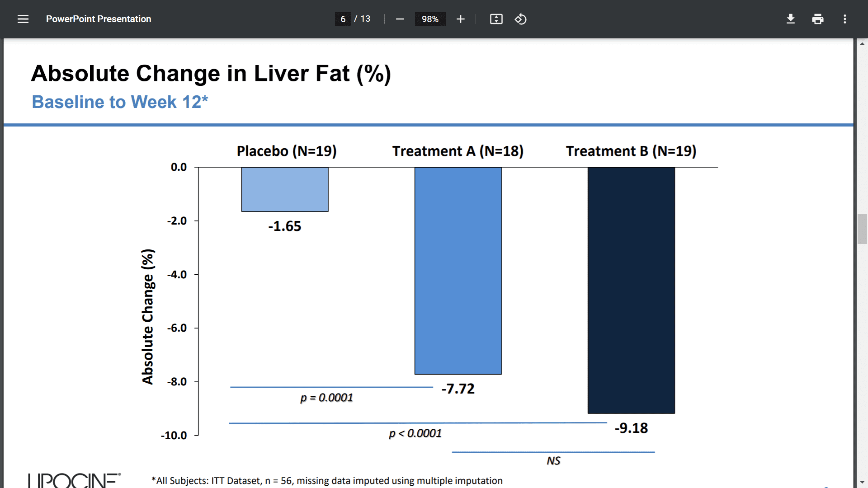The height and width of the screenshot is (488, 868).
Task: Click the dark navy Treatment B bar
Action: [x=631, y=290]
